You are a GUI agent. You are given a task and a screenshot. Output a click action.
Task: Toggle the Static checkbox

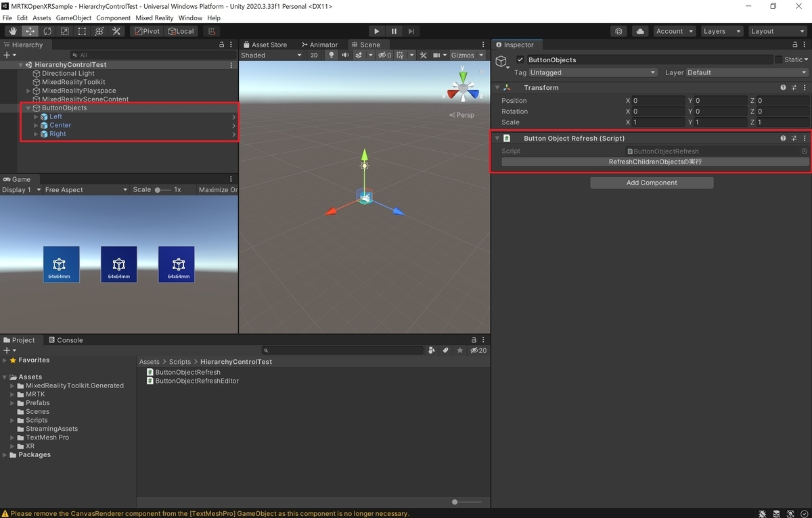coord(778,60)
